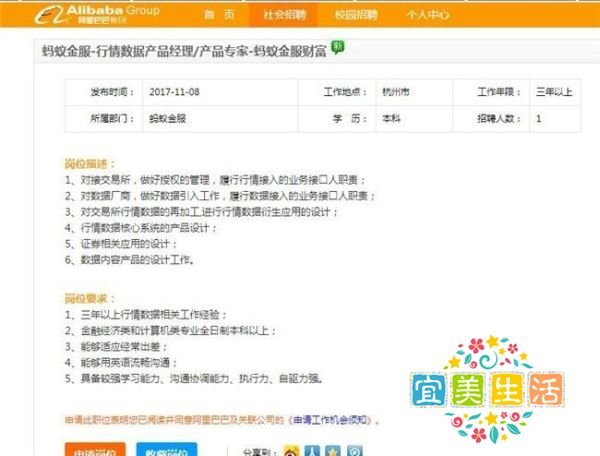The width and height of the screenshot is (600, 456).
Task: Click the 岗位要求 heading
Action: [x=90, y=298]
